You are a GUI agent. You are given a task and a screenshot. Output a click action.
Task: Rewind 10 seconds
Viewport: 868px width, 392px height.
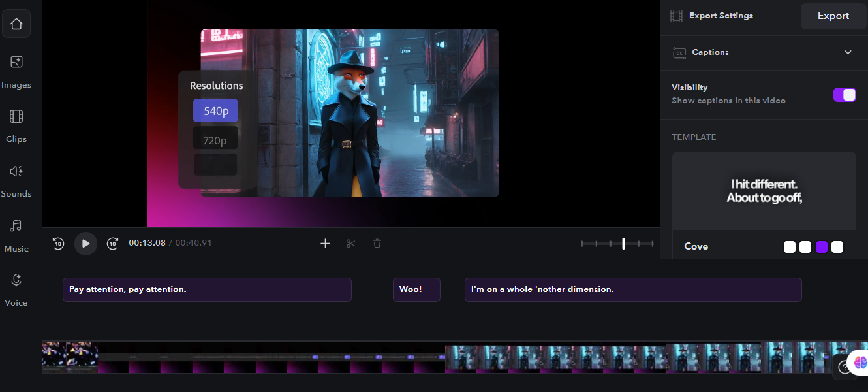[58, 244]
